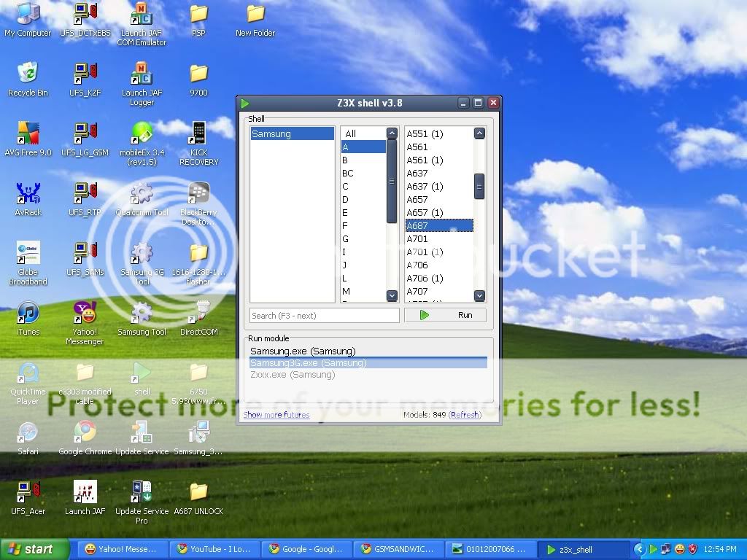Choose the All entry in the letter list
This screenshot has width=747, height=560.
click(x=363, y=134)
